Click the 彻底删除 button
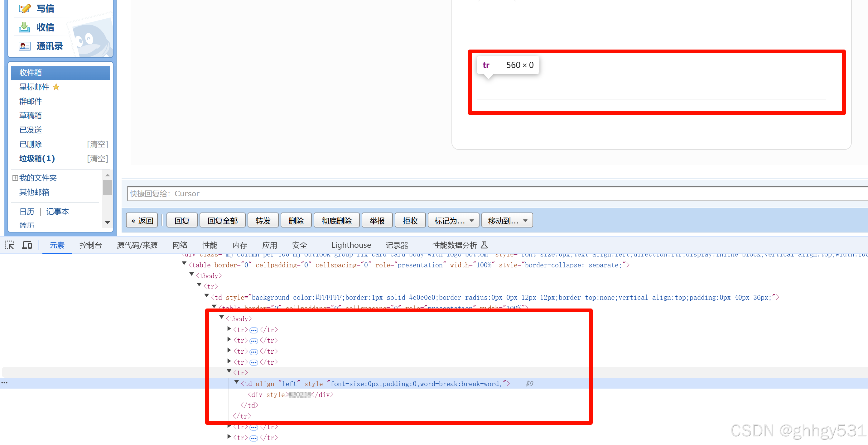This screenshot has width=868, height=445. (336, 221)
